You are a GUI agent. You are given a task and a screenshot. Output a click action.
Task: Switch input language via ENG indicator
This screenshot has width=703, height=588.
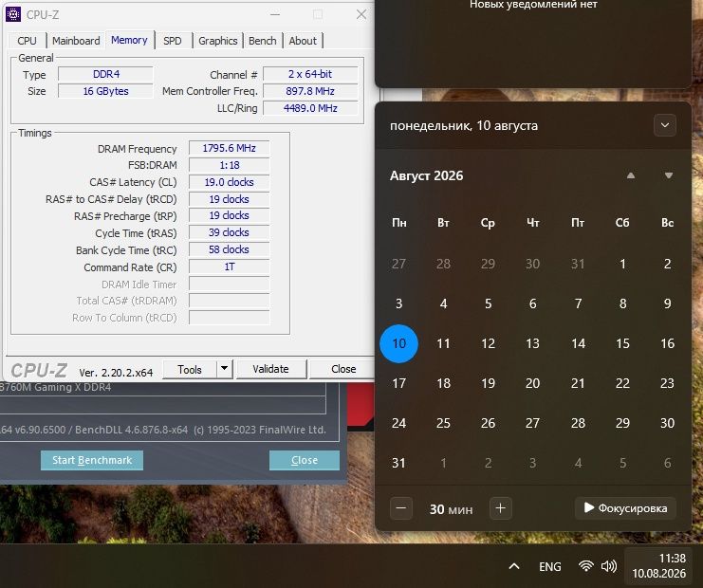click(x=549, y=567)
